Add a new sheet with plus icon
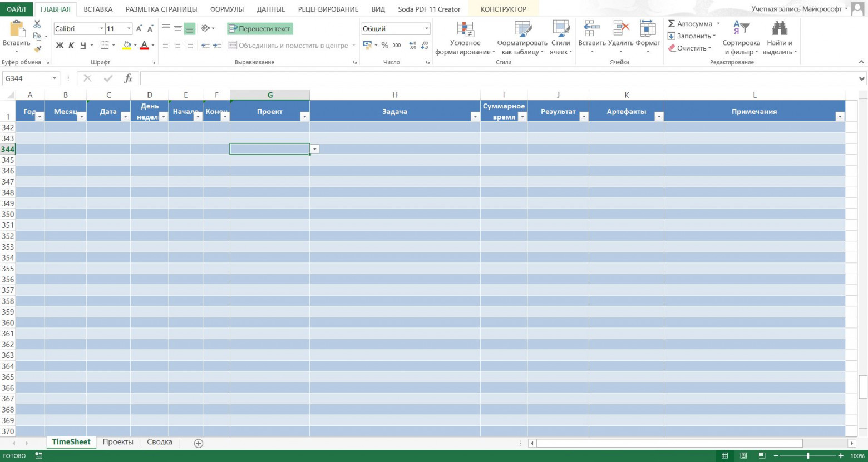 click(x=199, y=443)
